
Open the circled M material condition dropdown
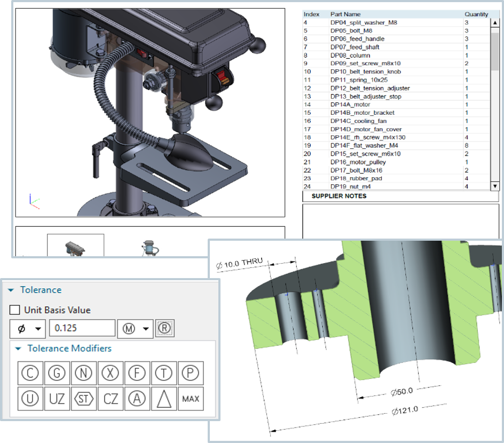click(135, 329)
